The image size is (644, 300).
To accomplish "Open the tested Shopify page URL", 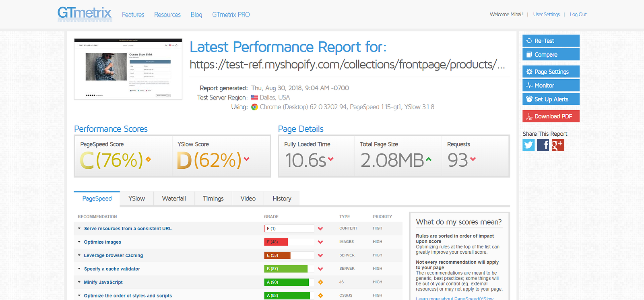I will tap(347, 64).
